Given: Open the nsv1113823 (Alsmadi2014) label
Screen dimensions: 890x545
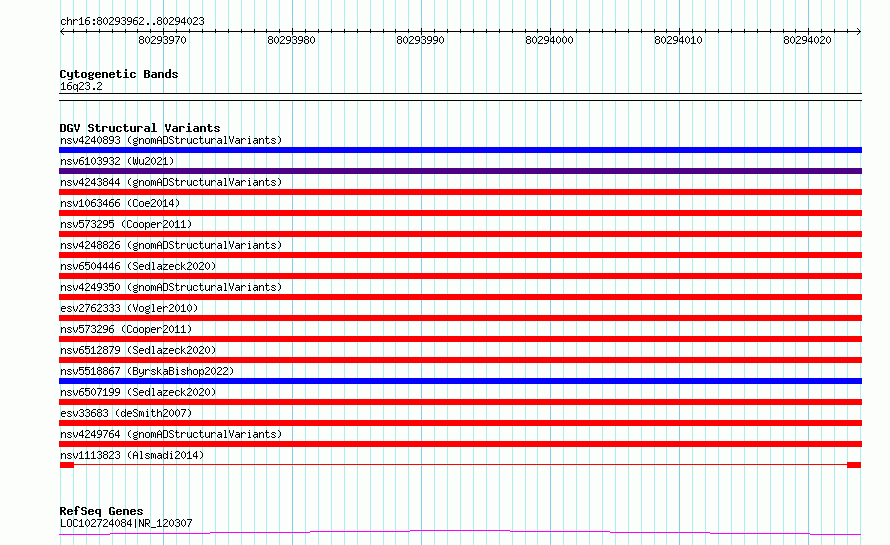Looking at the screenshot, I should 132,455.
